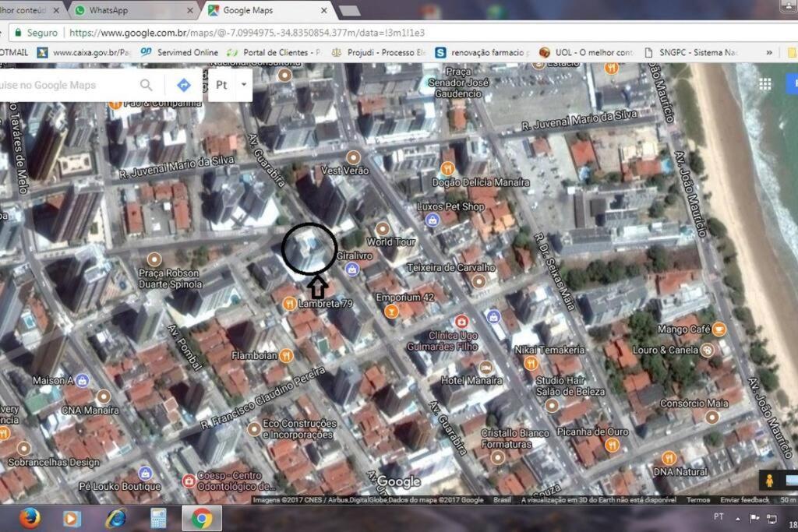Open a new browser tab

[350, 11]
